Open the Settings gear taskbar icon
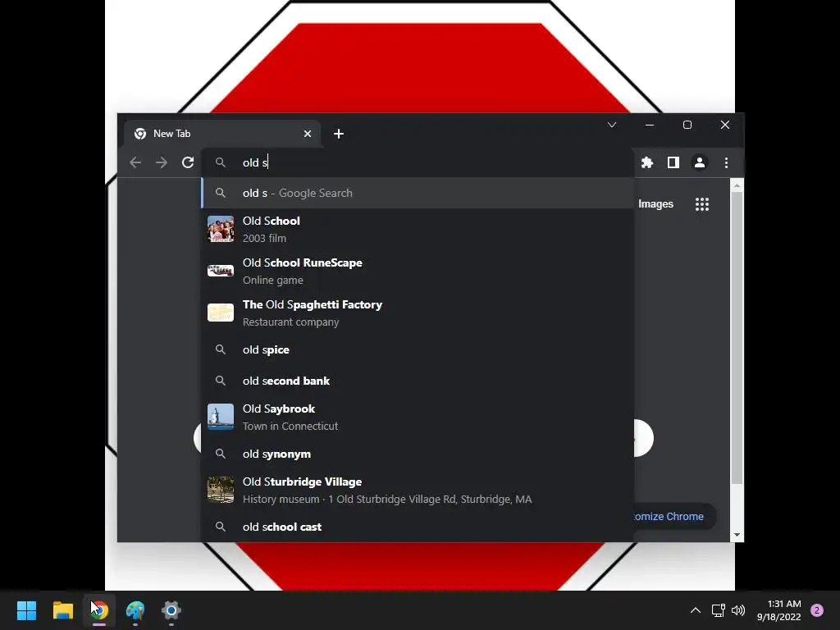Image resolution: width=840 pixels, height=630 pixels. (x=171, y=610)
